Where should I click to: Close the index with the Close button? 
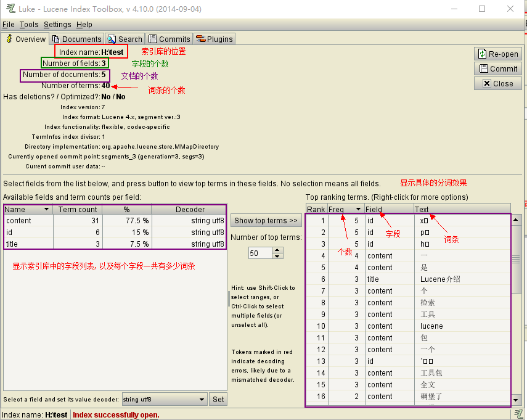(x=498, y=83)
